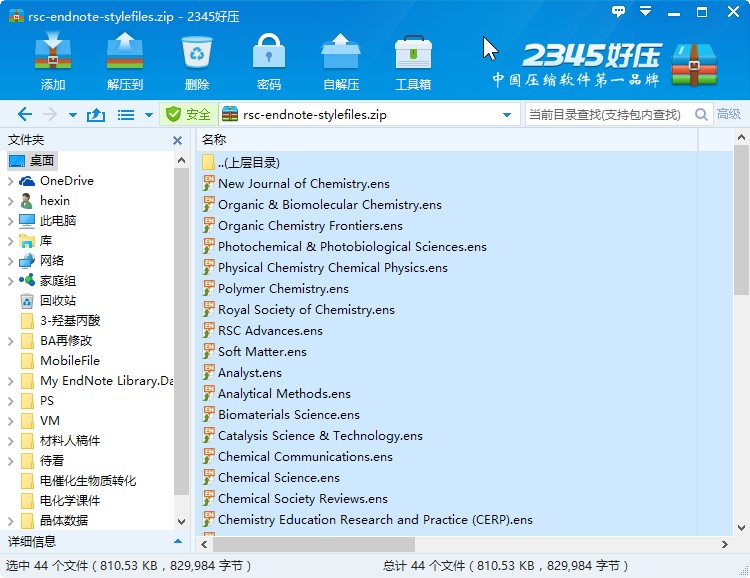This screenshot has height=578, width=750.
Task: Select the 电化学课件 folder in tree
Action: point(61,501)
